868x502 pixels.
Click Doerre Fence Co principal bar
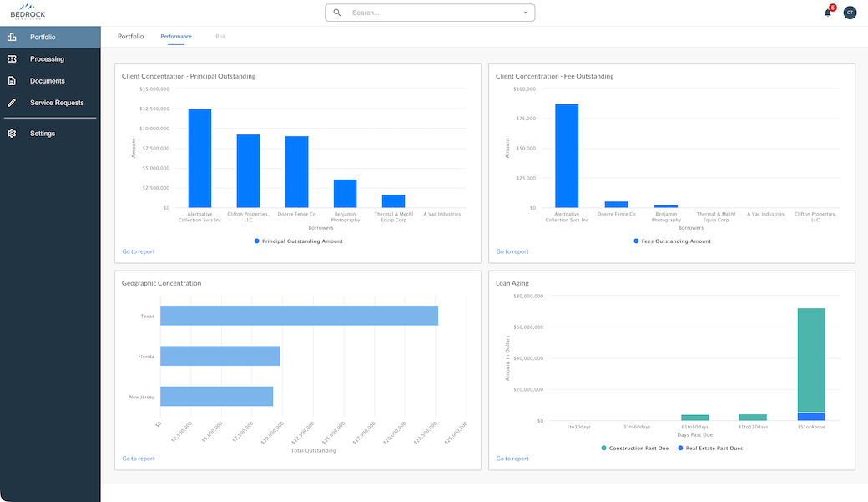point(297,172)
